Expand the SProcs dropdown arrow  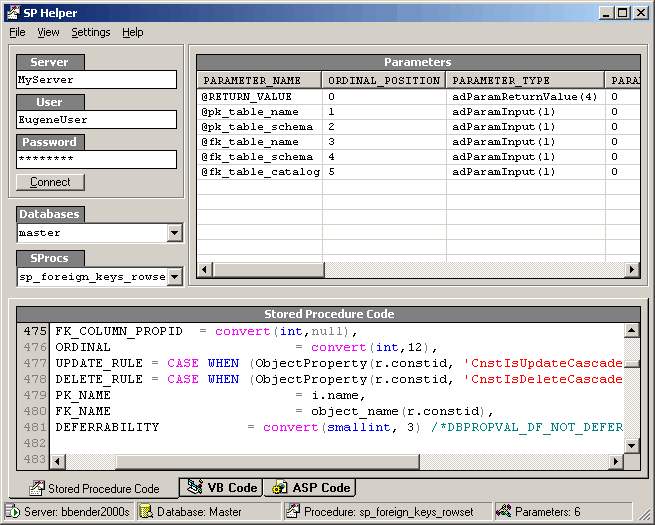pyautogui.click(x=174, y=277)
